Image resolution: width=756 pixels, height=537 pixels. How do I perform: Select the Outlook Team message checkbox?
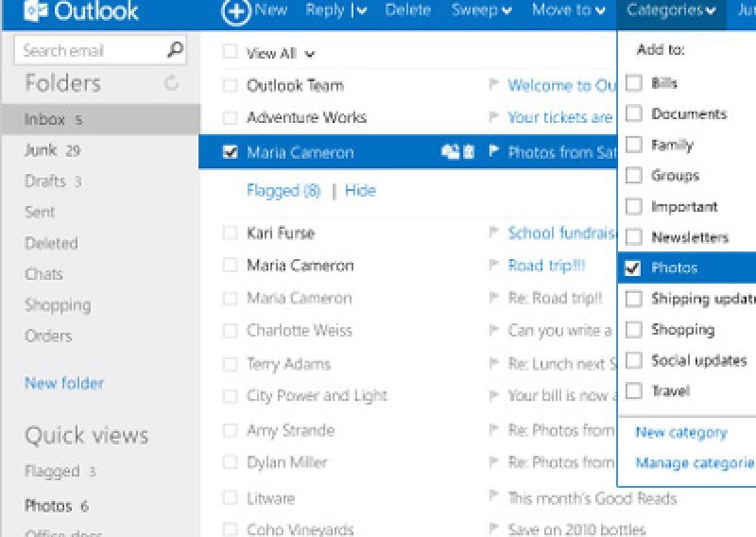(230, 85)
